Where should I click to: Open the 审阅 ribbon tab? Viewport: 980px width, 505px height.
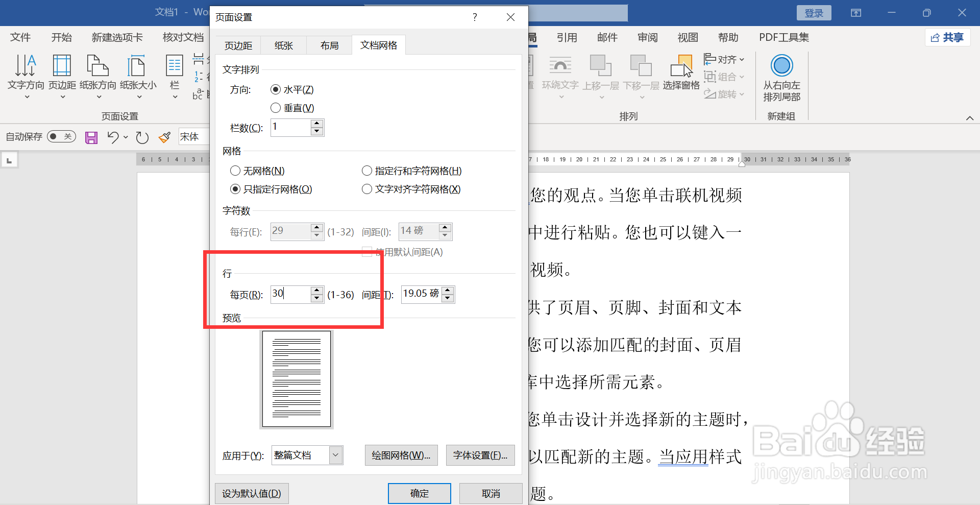(x=647, y=37)
